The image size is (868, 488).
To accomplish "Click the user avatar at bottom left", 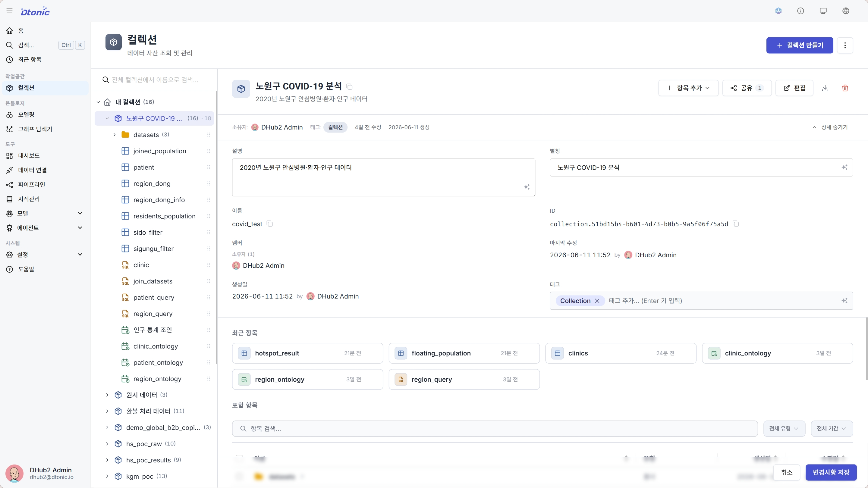I will (14, 473).
